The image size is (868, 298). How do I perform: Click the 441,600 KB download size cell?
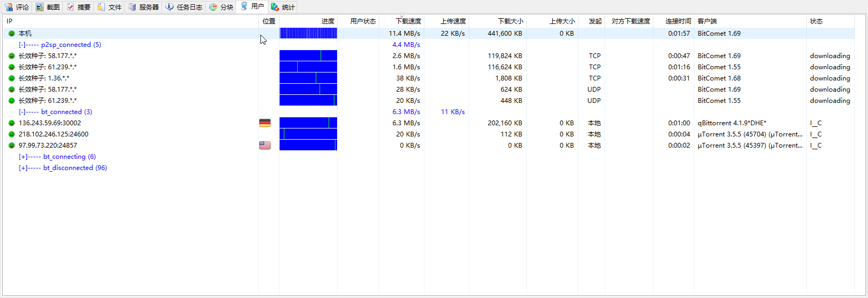pos(505,34)
